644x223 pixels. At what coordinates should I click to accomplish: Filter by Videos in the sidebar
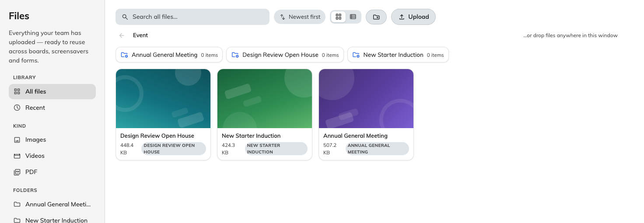tap(52, 156)
